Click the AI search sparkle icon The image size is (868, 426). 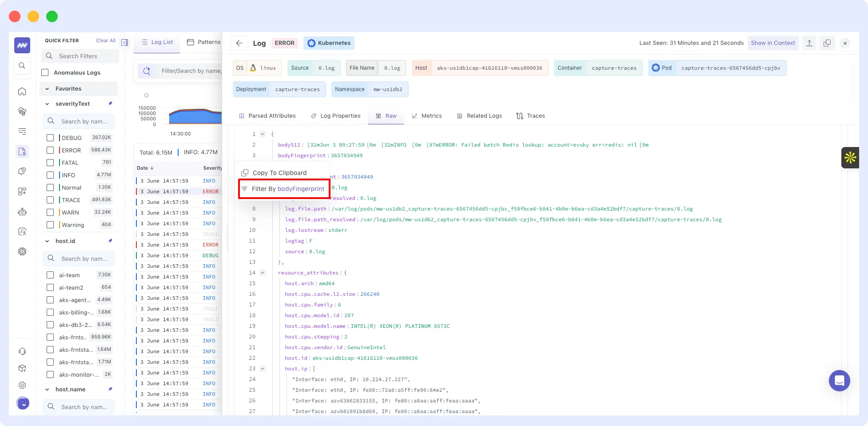pyautogui.click(x=147, y=71)
